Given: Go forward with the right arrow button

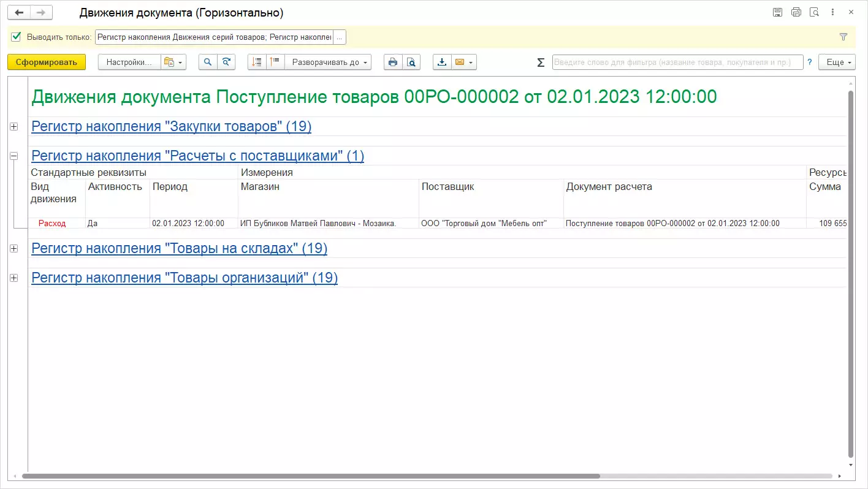Looking at the screenshot, I should pyautogui.click(x=42, y=12).
